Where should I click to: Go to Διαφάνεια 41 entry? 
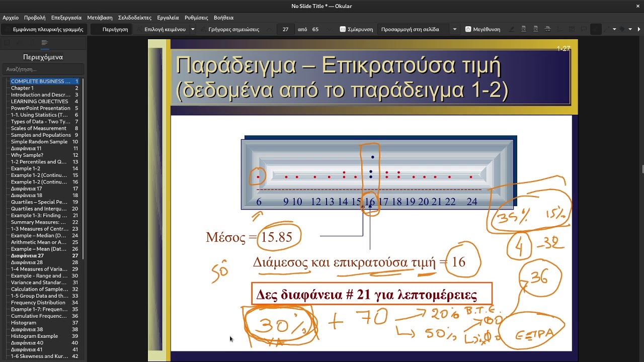click(45, 349)
